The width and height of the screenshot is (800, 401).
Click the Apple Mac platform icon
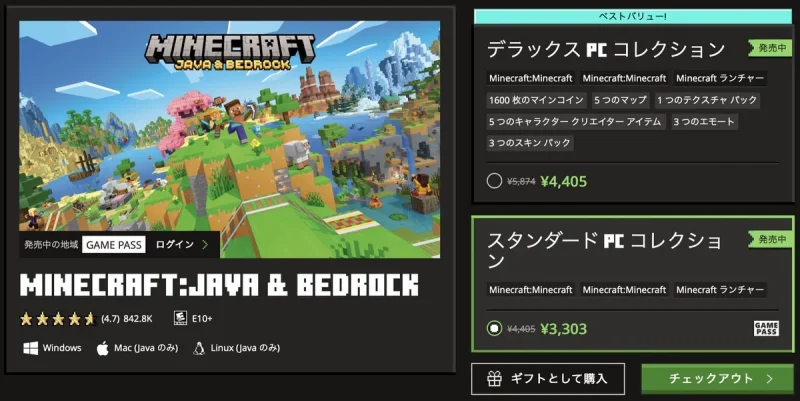(103, 348)
